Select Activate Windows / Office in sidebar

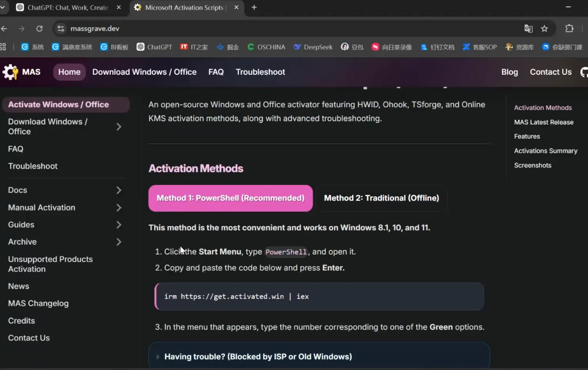pyautogui.click(x=66, y=105)
